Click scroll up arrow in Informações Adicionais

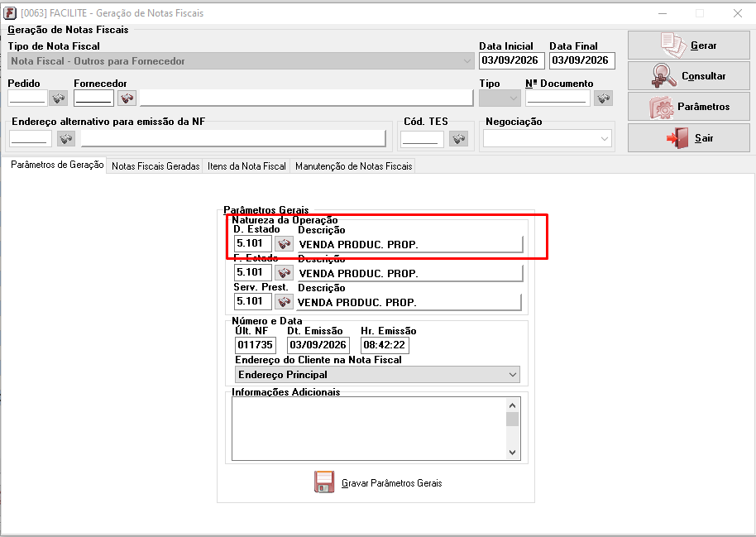click(x=513, y=405)
